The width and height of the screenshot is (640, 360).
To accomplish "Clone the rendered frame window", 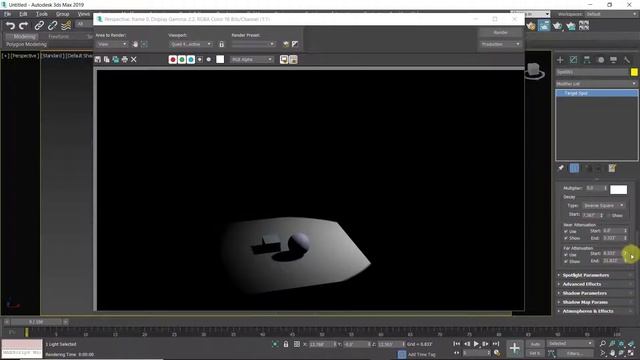I will click(x=116, y=60).
